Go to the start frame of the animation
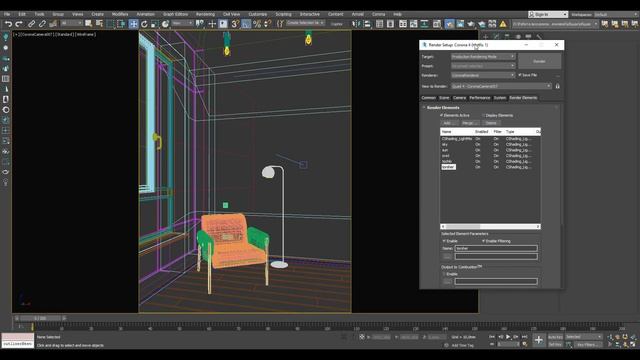The height and width of the screenshot is (360, 640). click(x=492, y=337)
